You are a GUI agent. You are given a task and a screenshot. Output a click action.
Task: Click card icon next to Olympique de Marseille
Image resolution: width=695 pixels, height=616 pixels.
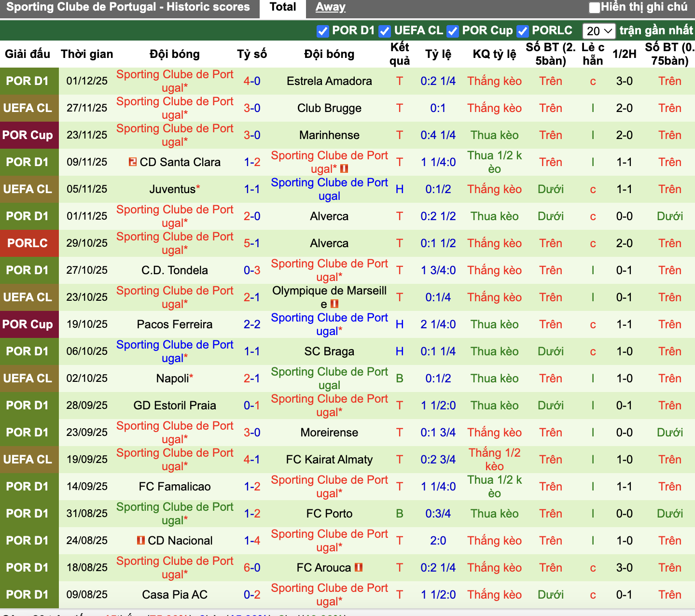coord(334,304)
